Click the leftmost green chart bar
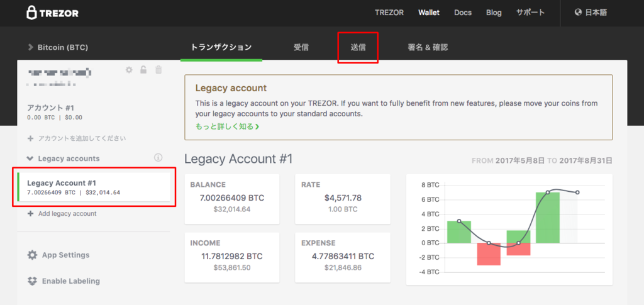The width and height of the screenshot is (644, 305). click(x=459, y=232)
